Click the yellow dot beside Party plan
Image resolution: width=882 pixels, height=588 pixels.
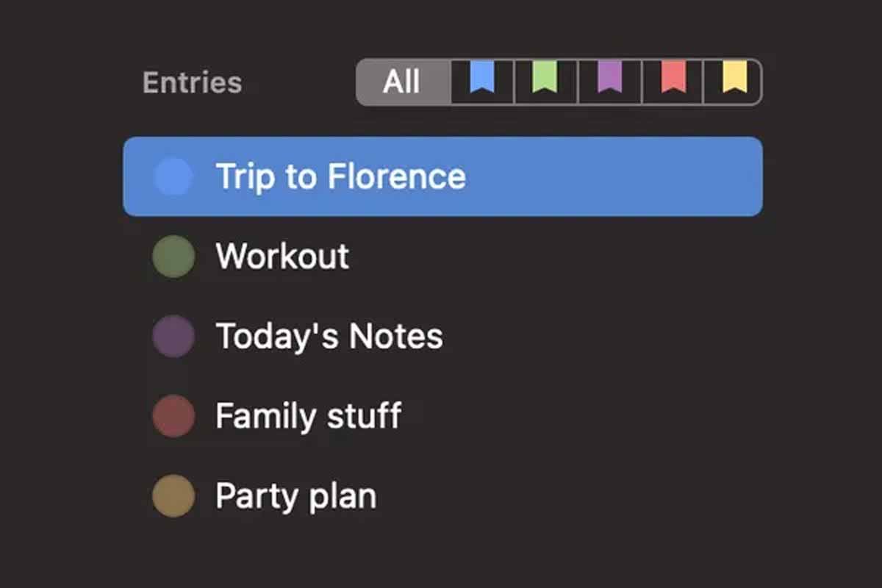click(173, 496)
